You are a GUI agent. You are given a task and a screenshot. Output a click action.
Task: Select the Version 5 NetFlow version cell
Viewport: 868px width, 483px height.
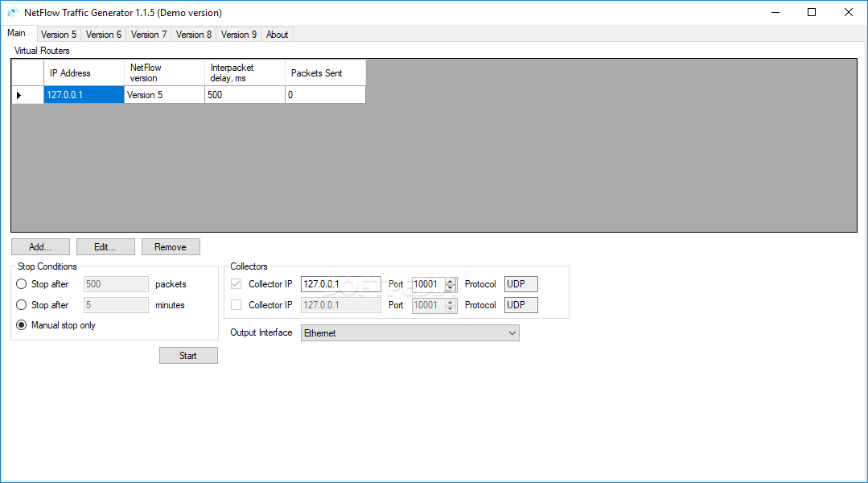(x=164, y=95)
